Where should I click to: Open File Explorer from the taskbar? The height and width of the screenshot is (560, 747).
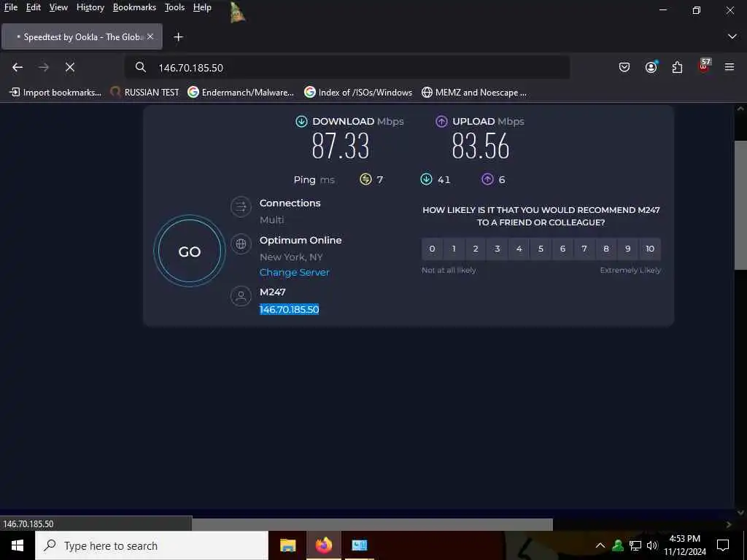coord(287,545)
